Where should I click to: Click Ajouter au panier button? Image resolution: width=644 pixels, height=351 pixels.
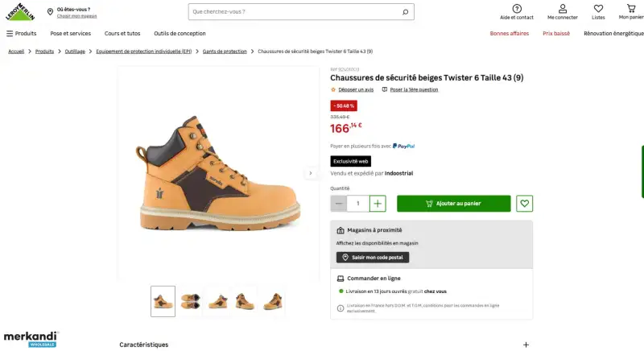(x=454, y=204)
